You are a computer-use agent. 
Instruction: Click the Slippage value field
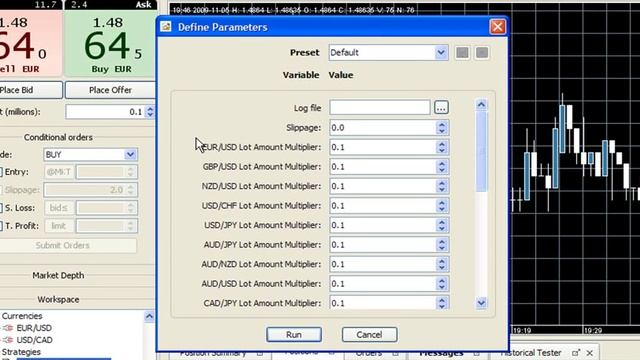pyautogui.click(x=382, y=128)
